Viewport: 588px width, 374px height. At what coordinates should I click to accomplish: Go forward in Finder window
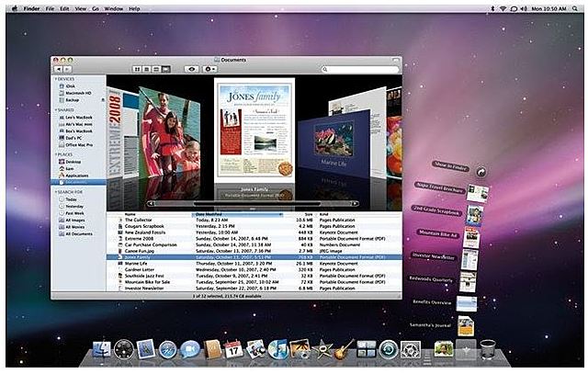pos(67,70)
